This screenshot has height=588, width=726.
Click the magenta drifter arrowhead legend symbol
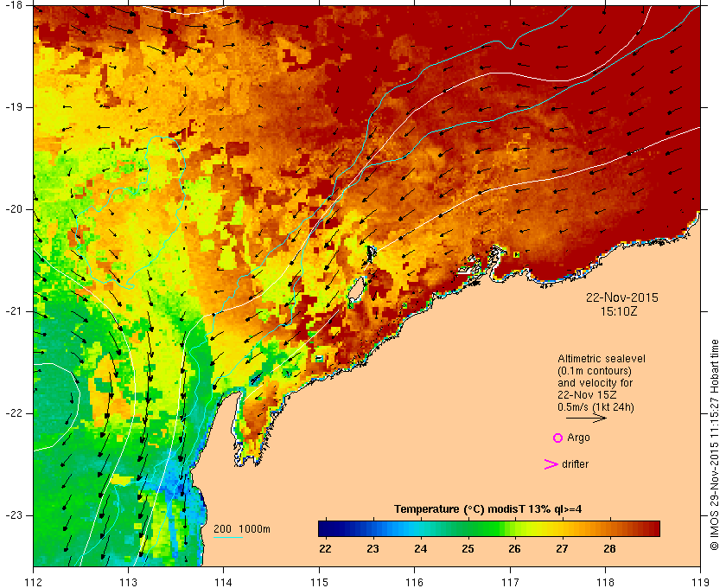551,464
